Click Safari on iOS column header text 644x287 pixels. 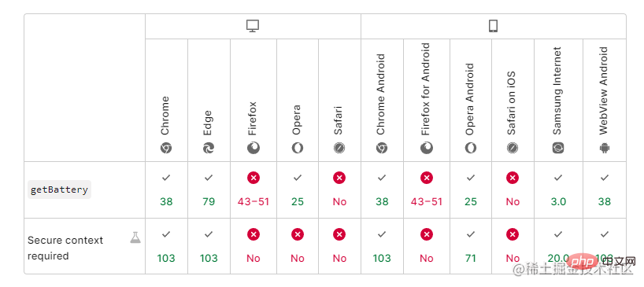click(511, 103)
